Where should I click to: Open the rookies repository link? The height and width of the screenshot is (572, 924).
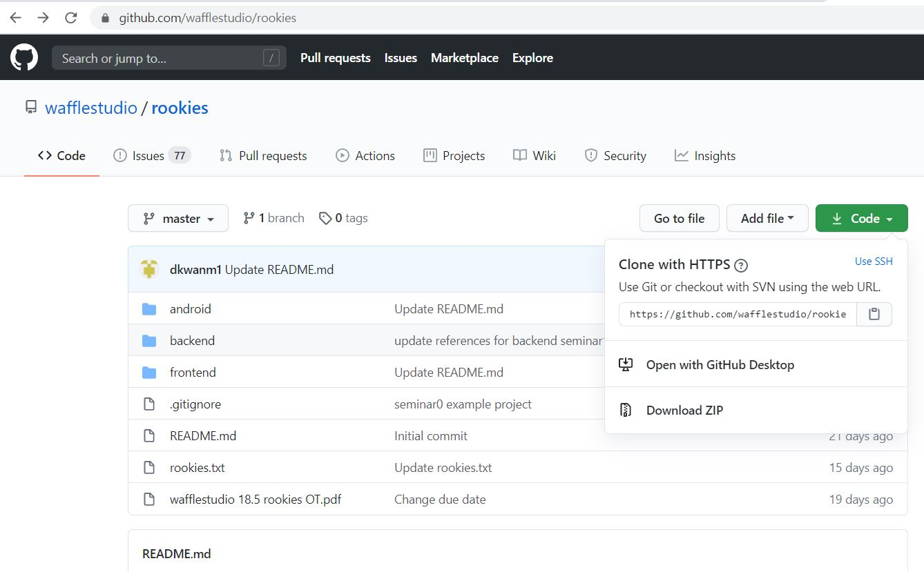tap(180, 108)
